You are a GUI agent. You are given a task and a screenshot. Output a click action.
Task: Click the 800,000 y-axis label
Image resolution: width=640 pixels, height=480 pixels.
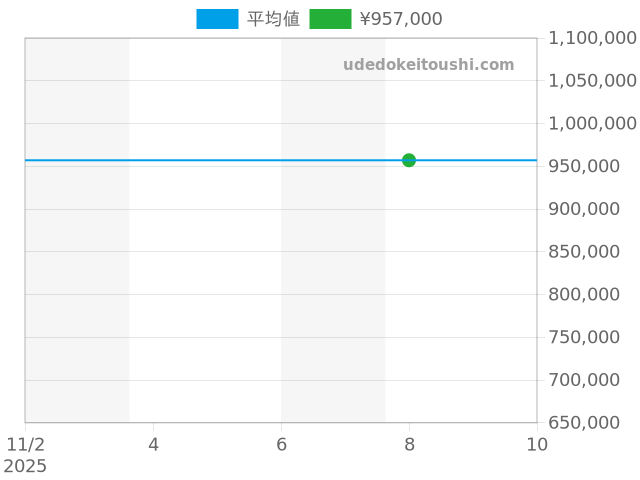pos(592,295)
